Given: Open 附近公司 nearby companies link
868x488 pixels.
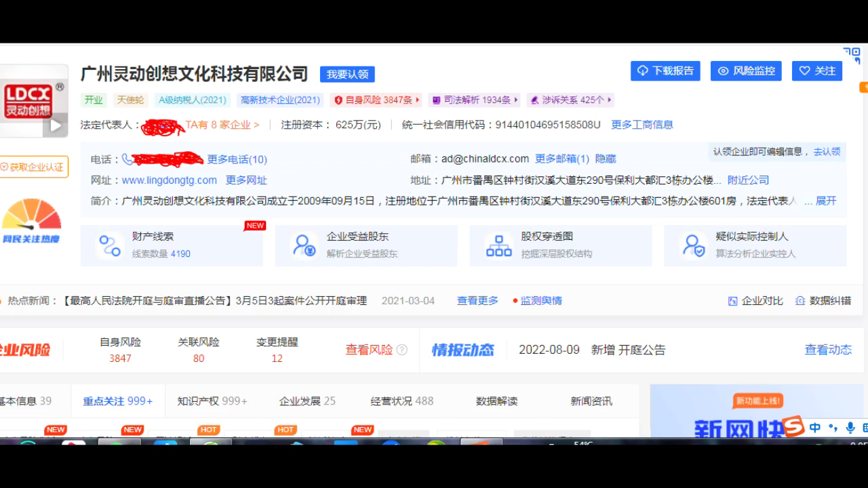Looking at the screenshot, I should pyautogui.click(x=749, y=180).
